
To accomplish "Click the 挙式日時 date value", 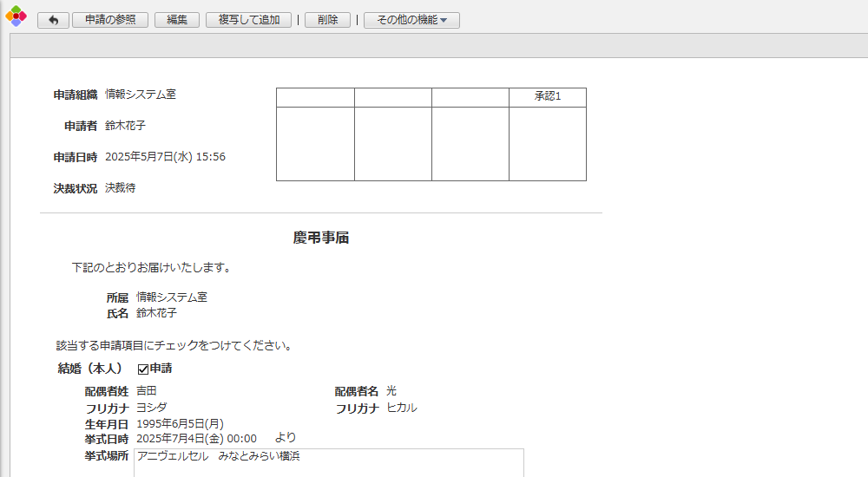I will (196, 439).
